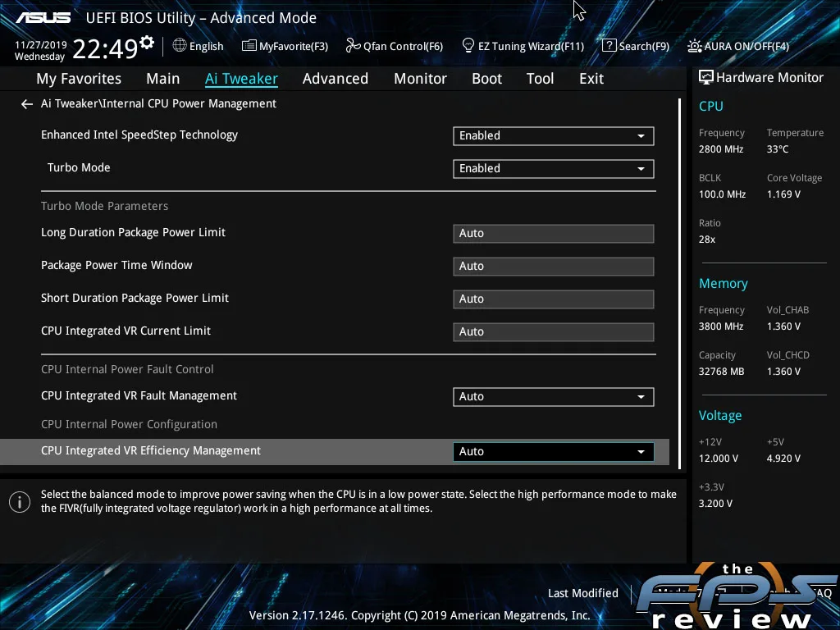The height and width of the screenshot is (630, 840).
Task: Open the Main tab
Action: pos(163,79)
